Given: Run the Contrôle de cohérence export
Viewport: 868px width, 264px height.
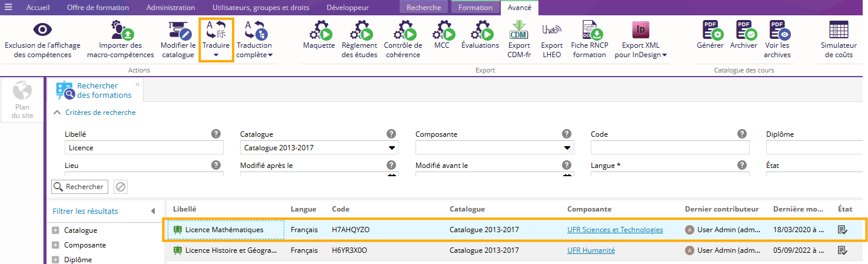Looking at the screenshot, I should pyautogui.click(x=403, y=31).
